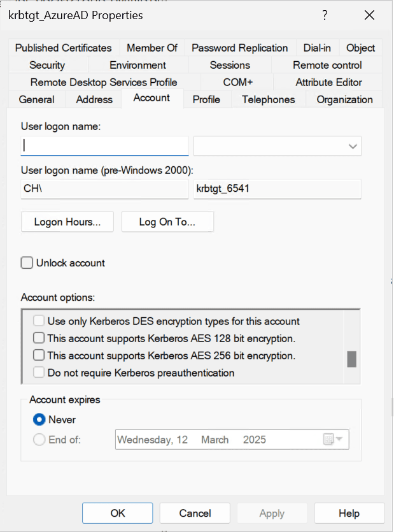Screen dimensions: 394x532
Task: Open the Logon Hours dialog
Action: (67, 222)
